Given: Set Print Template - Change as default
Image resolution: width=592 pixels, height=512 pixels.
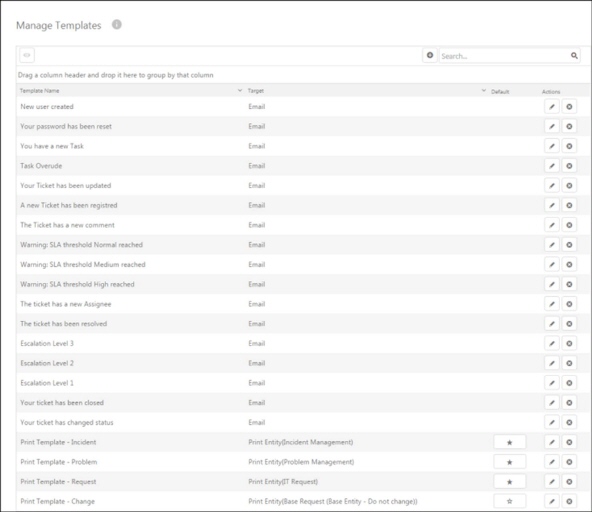Looking at the screenshot, I should click(x=509, y=501).
